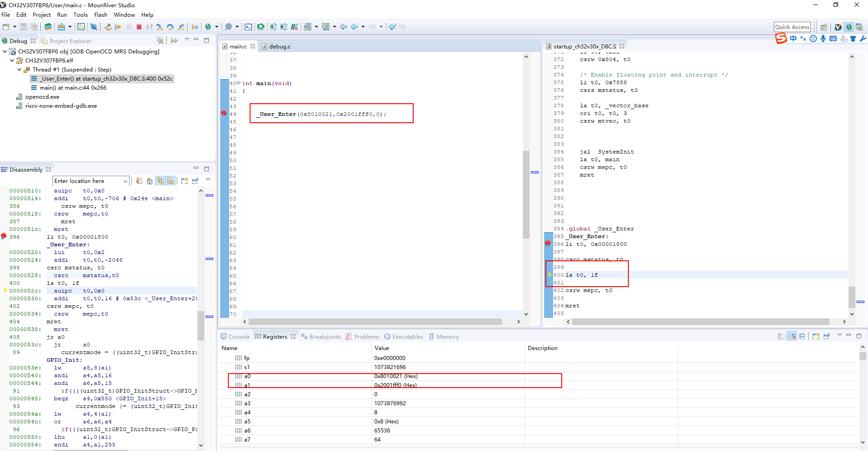Open the Disassembly view menu triangle
The image size is (868, 451).
tap(208, 180)
